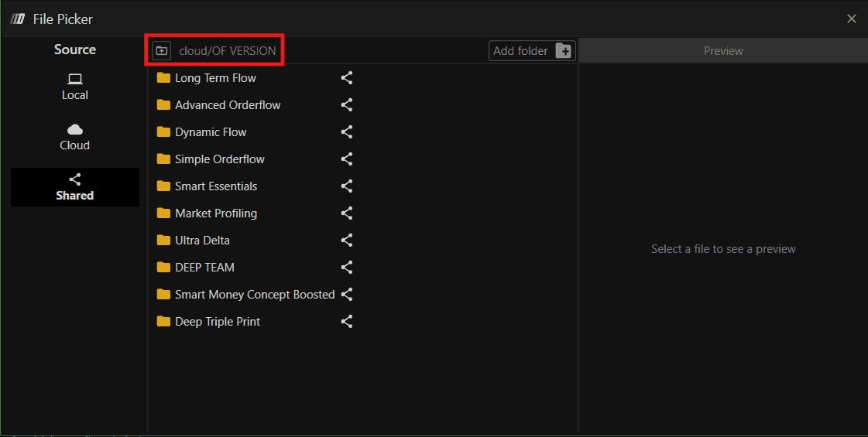Select the Shared source
Viewport: 868px width, 437px height.
(75, 187)
